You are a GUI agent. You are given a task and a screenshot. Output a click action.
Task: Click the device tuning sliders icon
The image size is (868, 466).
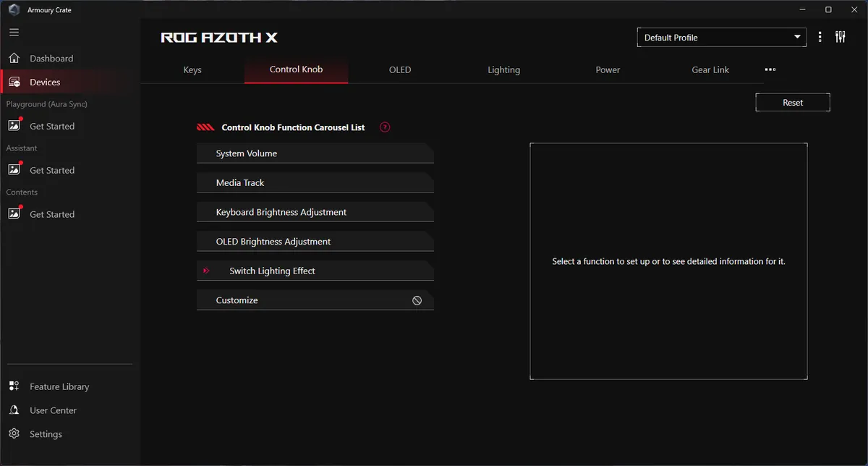[840, 36]
